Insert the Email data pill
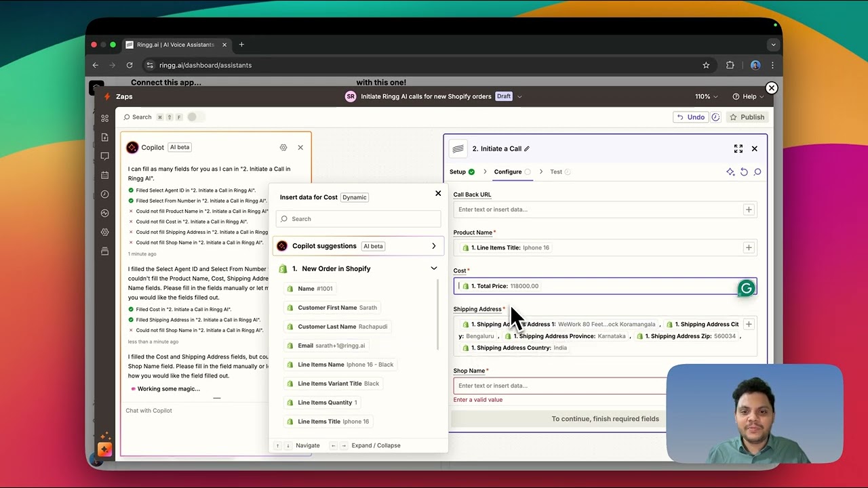 [327, 346]
